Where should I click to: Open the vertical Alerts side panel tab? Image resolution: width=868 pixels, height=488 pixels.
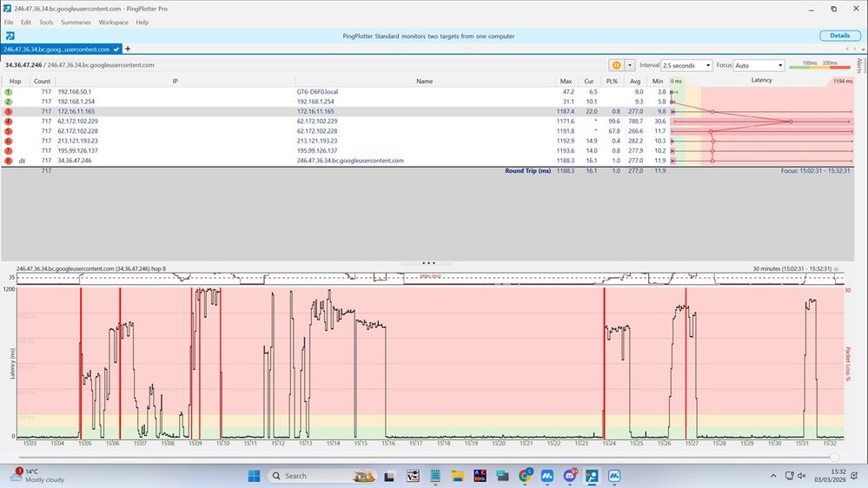pos(859,66)
